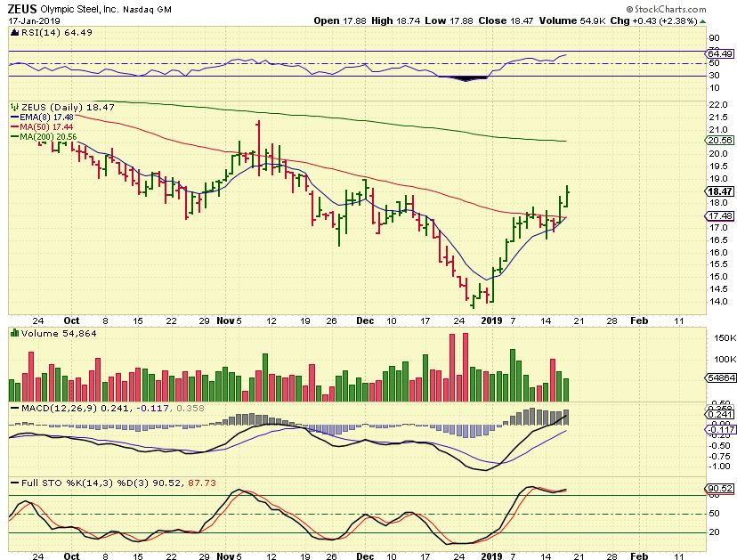The height and width of the screenshot is (560, 737).
Task: Click the 'Oct' label on the upper date axis
Action: [x=71, y=321]
